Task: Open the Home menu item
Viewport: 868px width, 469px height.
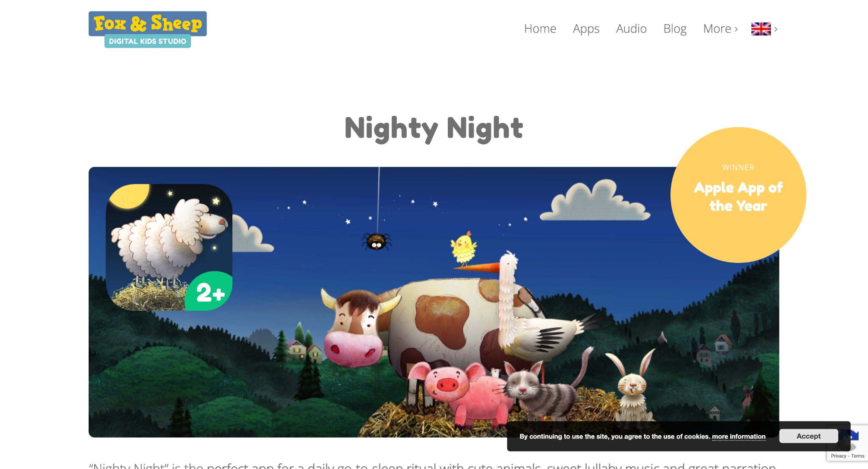Action: click(x=540, y=28)
